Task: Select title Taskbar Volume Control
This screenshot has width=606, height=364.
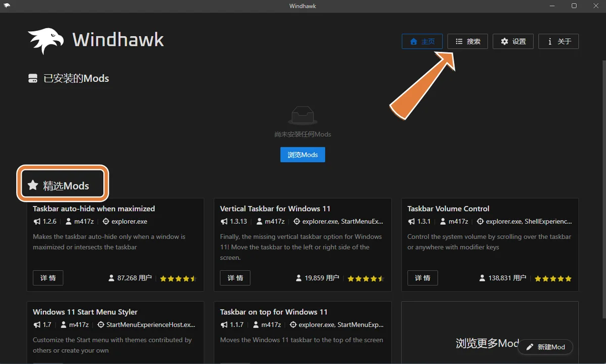Action: point(448,209)
